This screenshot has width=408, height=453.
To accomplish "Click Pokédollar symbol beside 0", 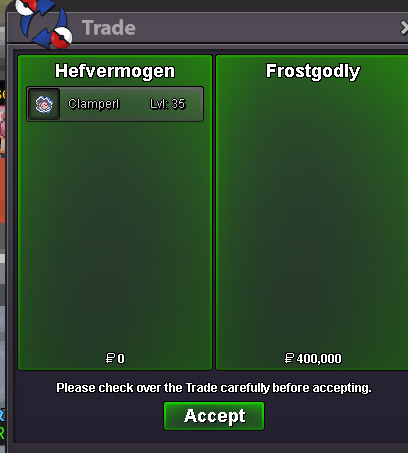I will point(110,358).
